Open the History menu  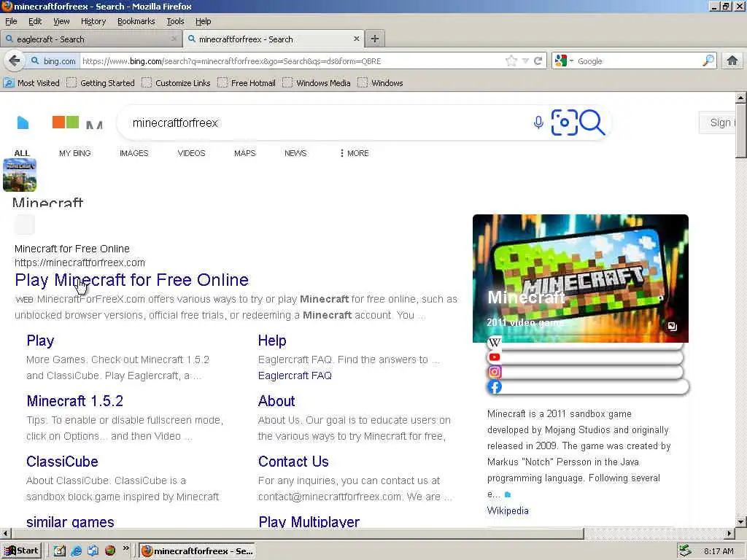93,21
